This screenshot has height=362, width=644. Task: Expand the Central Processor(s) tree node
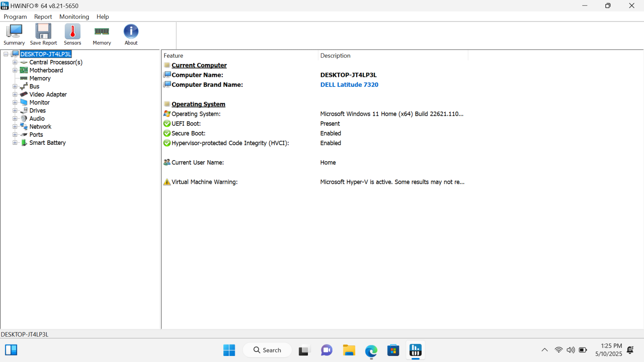(x=15, y=62)
